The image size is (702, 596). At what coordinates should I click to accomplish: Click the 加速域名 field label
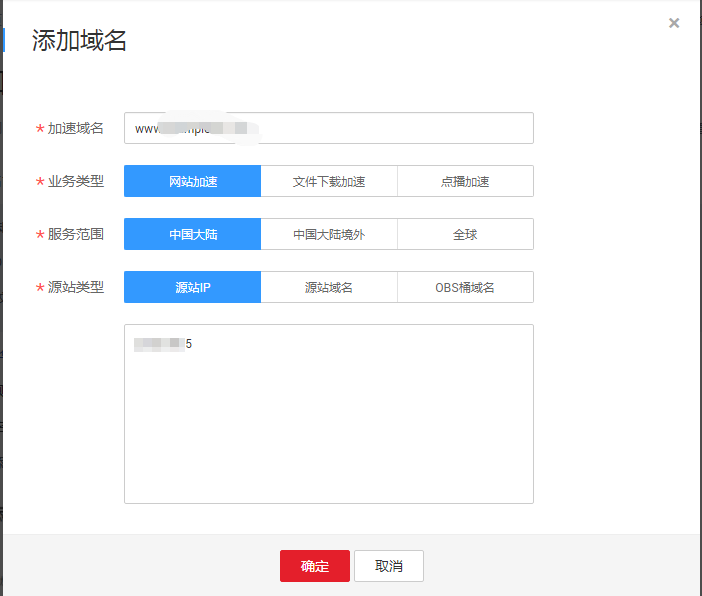[x=75, y=129]
